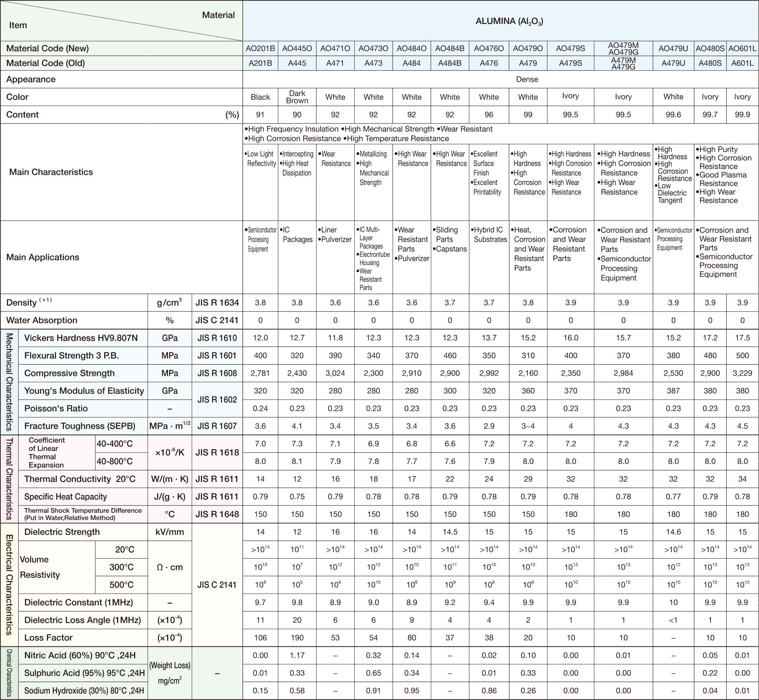The width and height of the screenshot is (759, 700).
Task: Select the Density row label
Action: [22, 303]
